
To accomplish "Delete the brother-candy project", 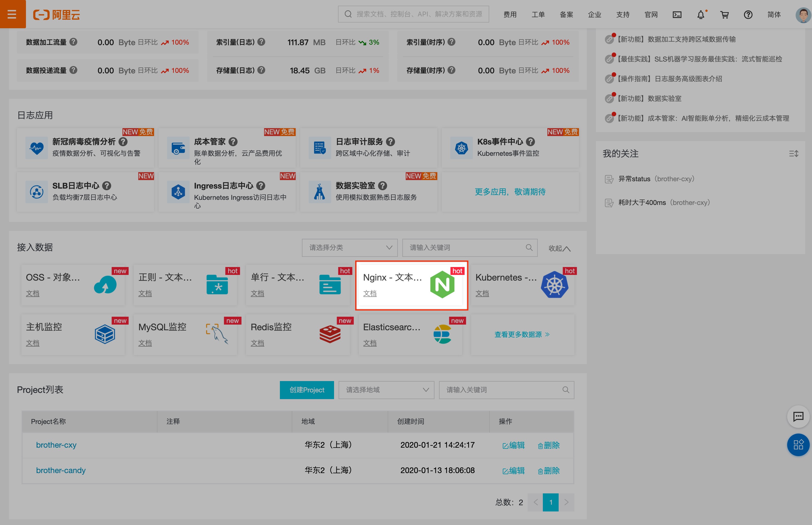I will pyautogui.click(x=548, y=471).
